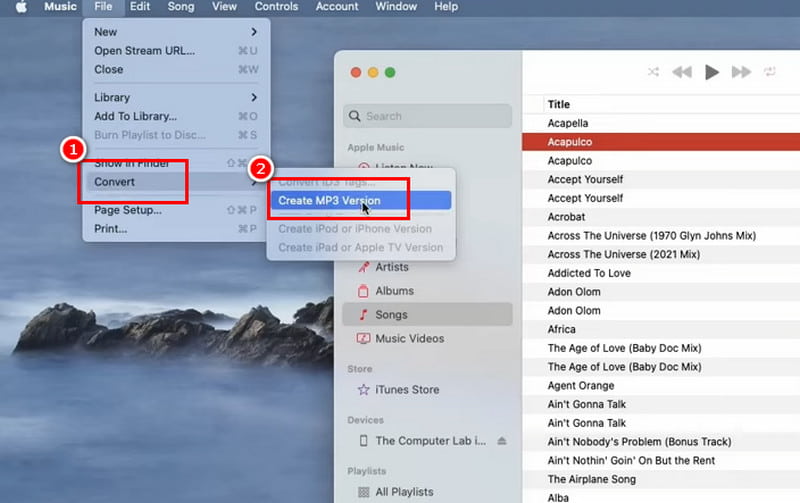800x503 pixels.
Task: Toggle repeat mode
Action: 769,72
